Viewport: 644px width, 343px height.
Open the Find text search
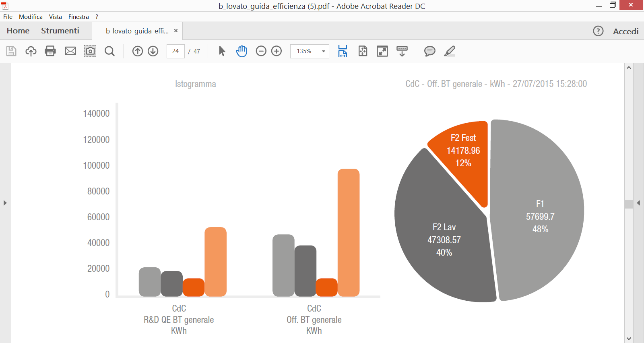coord(109,51)
